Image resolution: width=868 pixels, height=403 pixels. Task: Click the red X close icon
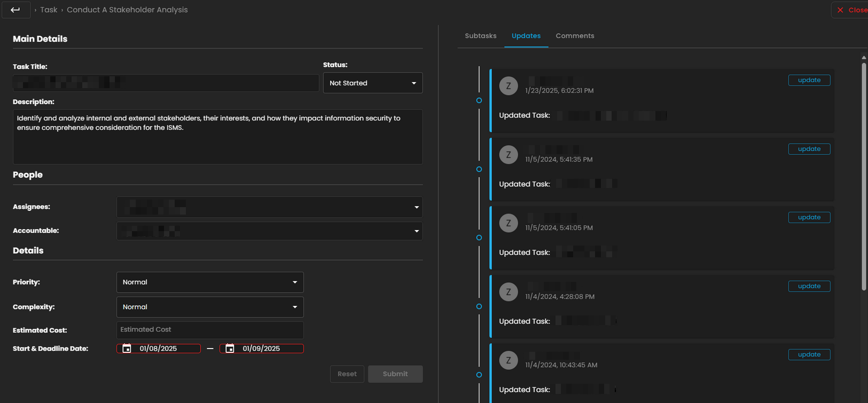pyautogui.click(x=840, y=10)
